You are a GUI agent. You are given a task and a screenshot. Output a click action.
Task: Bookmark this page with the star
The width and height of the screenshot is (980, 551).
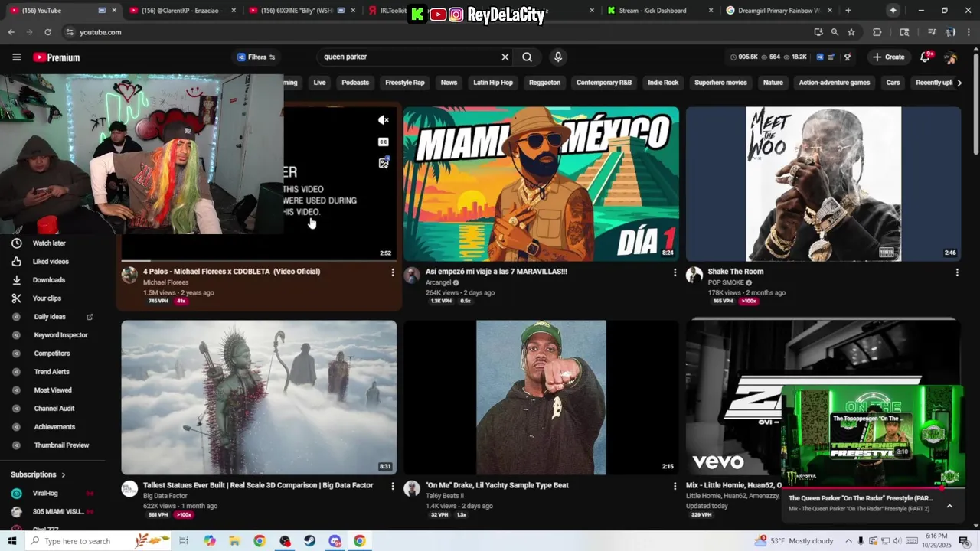(x=851, y=32)
